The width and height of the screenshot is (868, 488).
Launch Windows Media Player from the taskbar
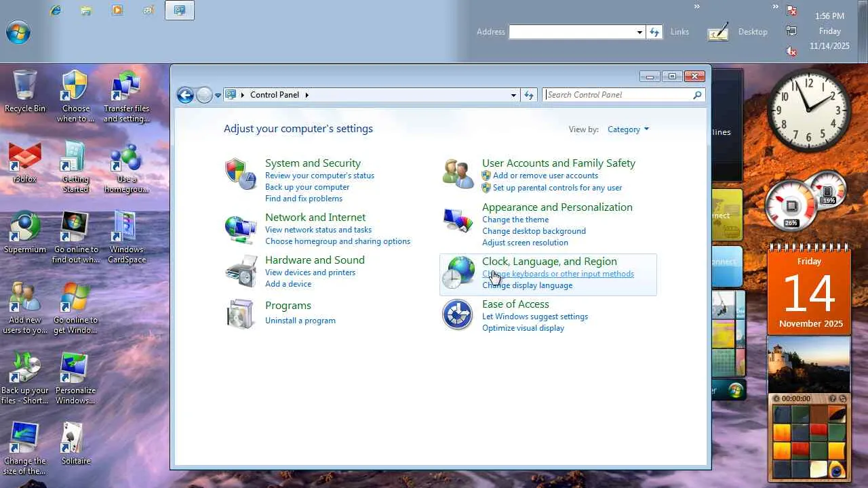pyautogui.click(x=117, y=10)
